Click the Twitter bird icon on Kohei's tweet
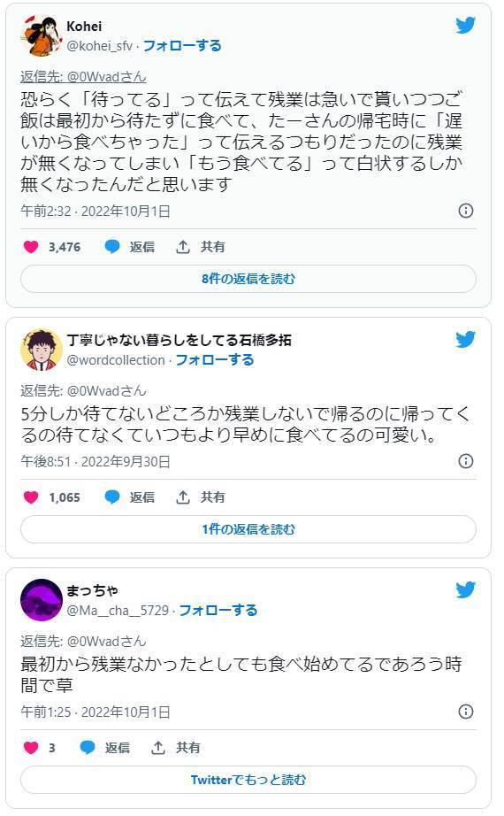This screenshot has width=504, height=816. 465,26
